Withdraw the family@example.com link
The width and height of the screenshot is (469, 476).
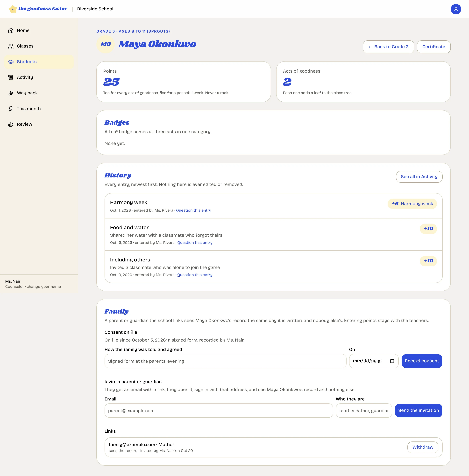coord(423,447)
